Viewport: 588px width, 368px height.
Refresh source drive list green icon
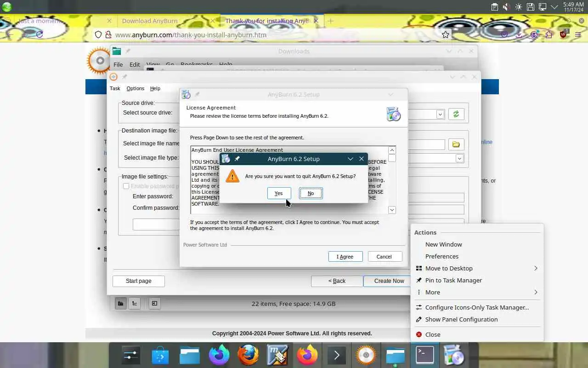456,114
